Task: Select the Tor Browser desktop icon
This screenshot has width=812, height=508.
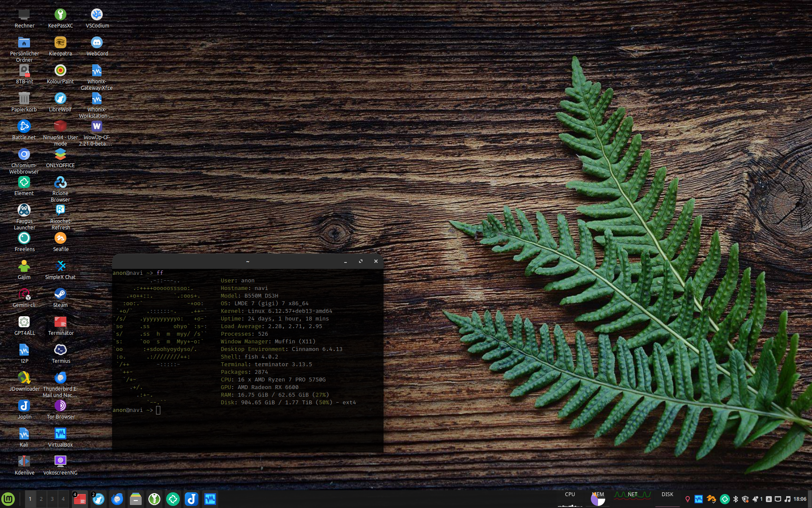Action: coord(60,406)
